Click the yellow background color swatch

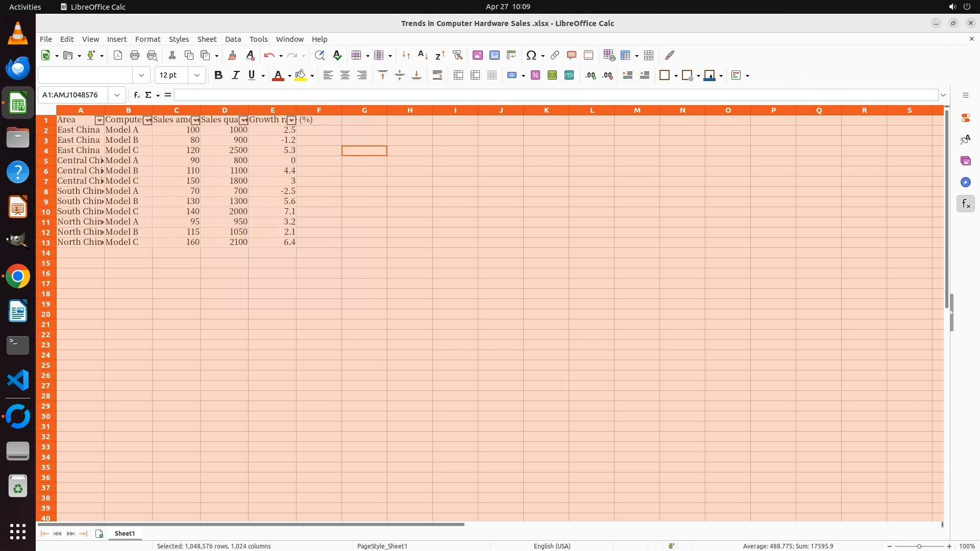pyautogui.click(x=301, y=76)
